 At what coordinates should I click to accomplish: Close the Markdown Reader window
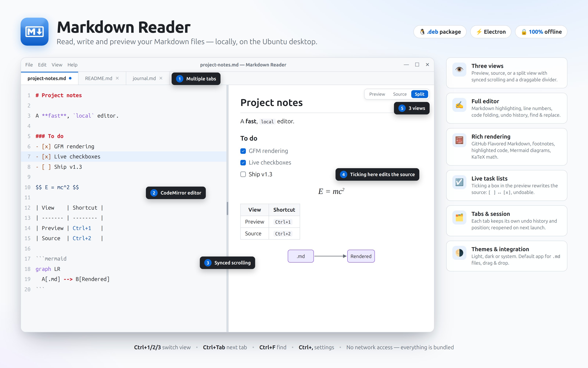[427, 65]
